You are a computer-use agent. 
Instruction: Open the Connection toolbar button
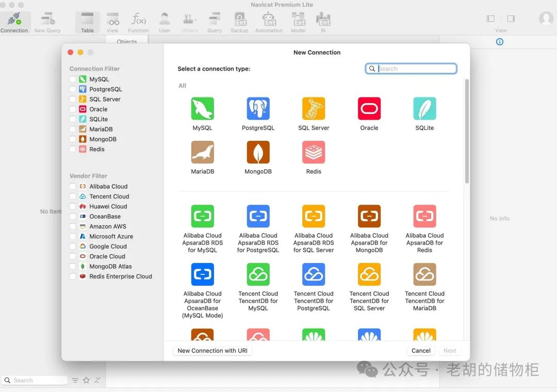[x=14, y=22]
